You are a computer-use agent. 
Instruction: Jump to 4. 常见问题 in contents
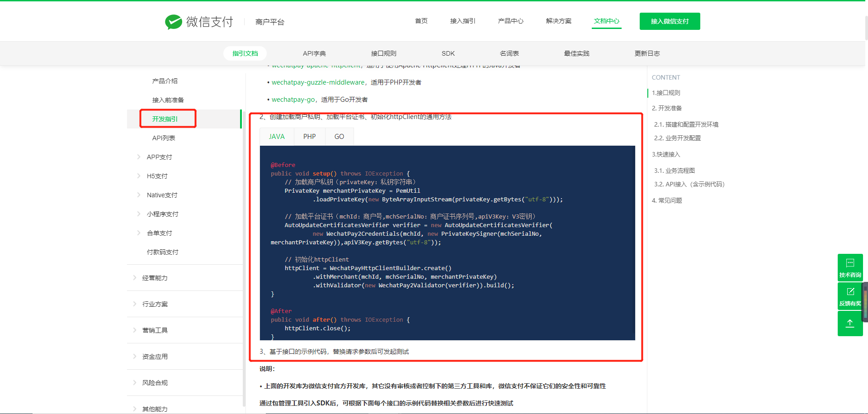click(667, 200)
